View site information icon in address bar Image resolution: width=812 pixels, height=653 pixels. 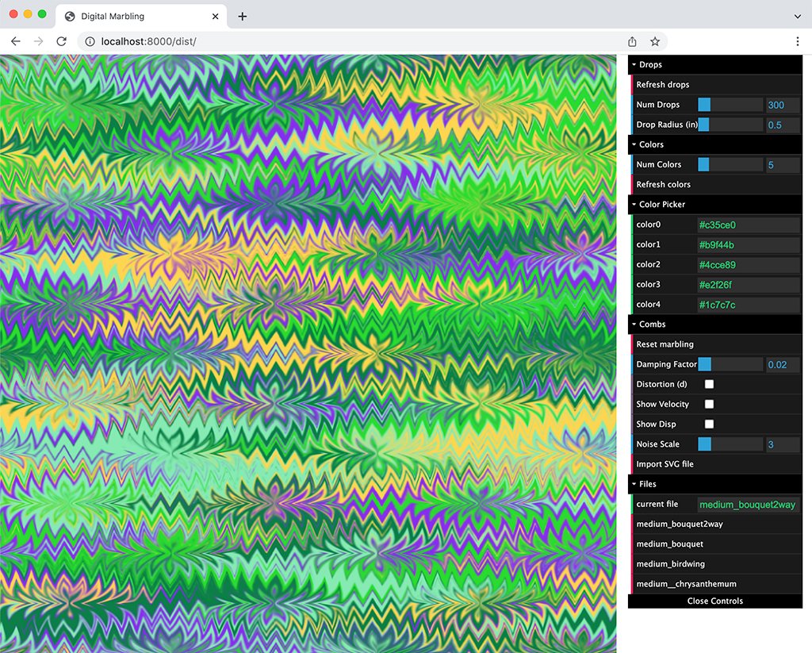coord(90,41)
